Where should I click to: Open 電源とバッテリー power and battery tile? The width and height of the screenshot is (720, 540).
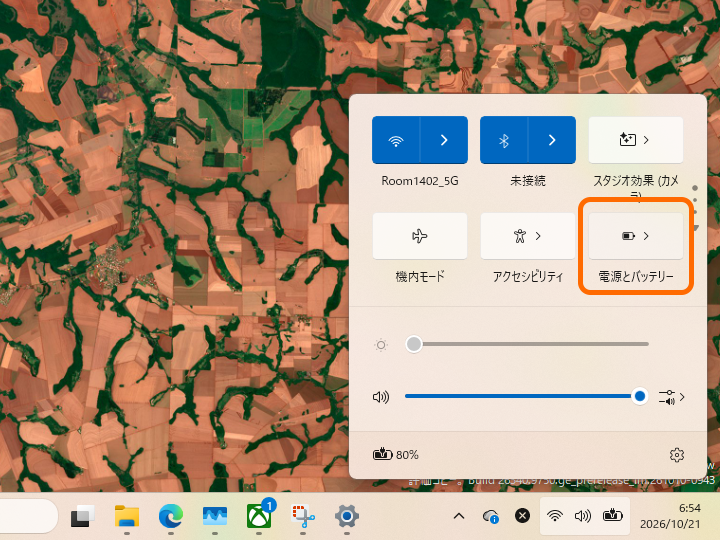(x=636, y=236)
